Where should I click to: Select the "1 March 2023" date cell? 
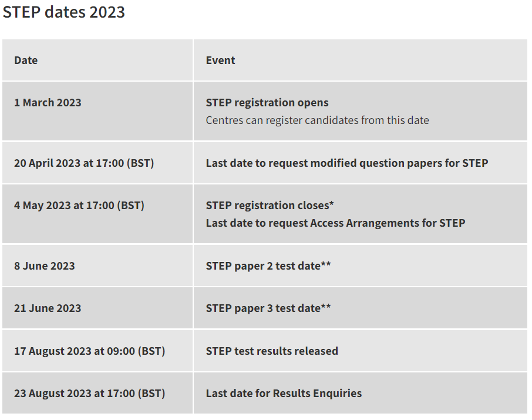[x=48, y=103]
